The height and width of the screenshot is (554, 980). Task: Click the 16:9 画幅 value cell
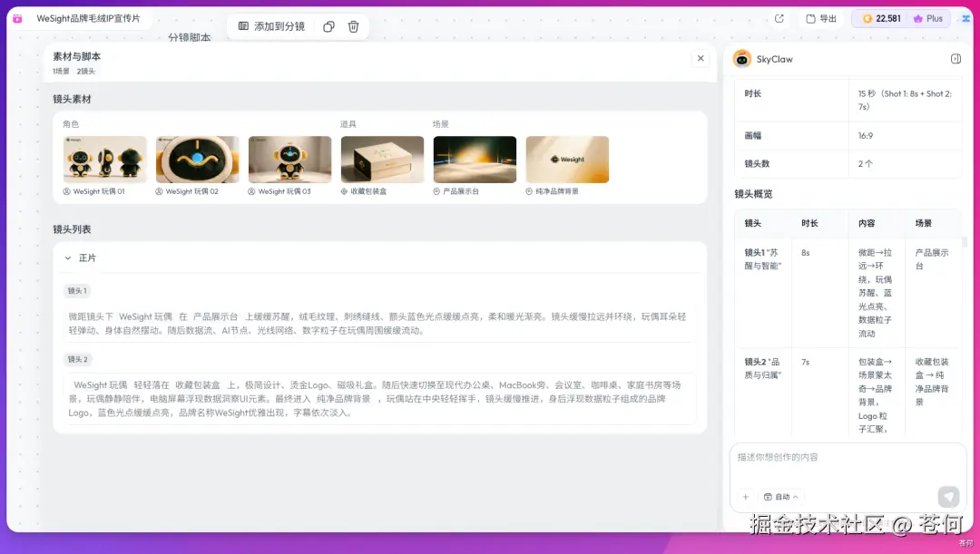905,135
